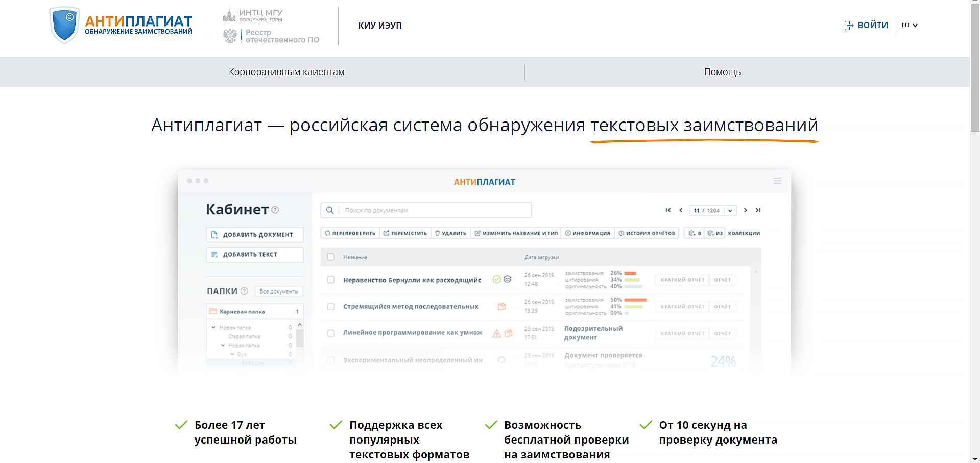The height and width of the screenshot is (463, 980).
Task: Click ОТЧЁТ for Стремящийся метод row
Action: [x=723, y=307]
